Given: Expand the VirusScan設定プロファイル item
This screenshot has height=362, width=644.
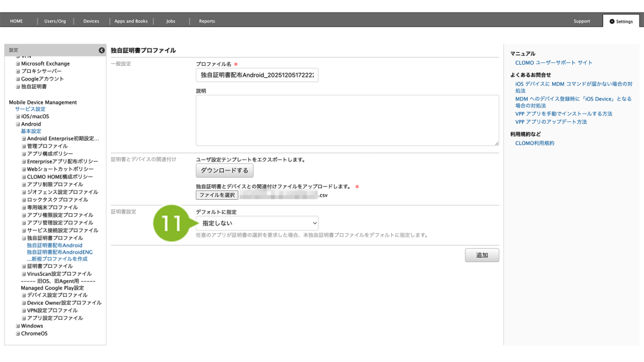Looking at the screenshot, I should 24,274.
